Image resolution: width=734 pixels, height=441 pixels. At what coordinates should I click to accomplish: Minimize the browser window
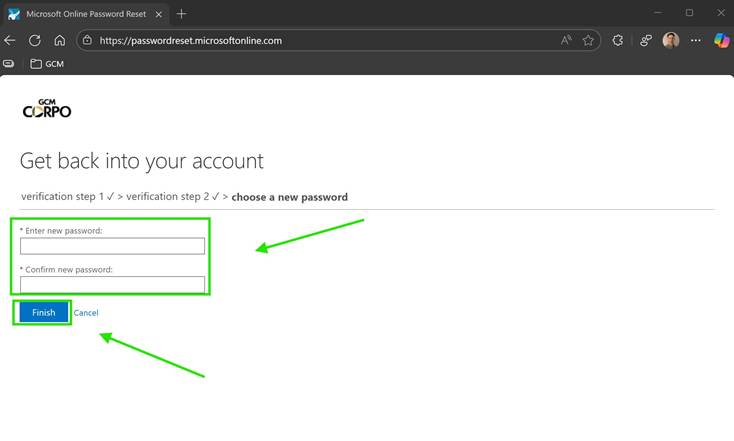click(x=657, y=13)
